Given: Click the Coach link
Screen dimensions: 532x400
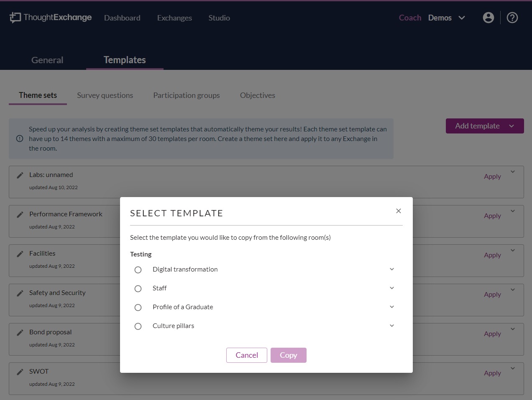Looking at the screenshot, I should tap(410, 18).
